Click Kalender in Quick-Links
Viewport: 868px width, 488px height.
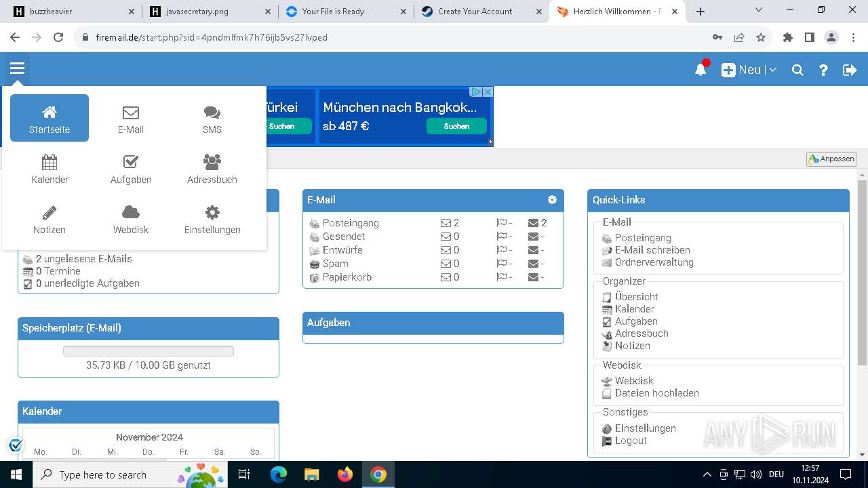click(x=634, y=309)
